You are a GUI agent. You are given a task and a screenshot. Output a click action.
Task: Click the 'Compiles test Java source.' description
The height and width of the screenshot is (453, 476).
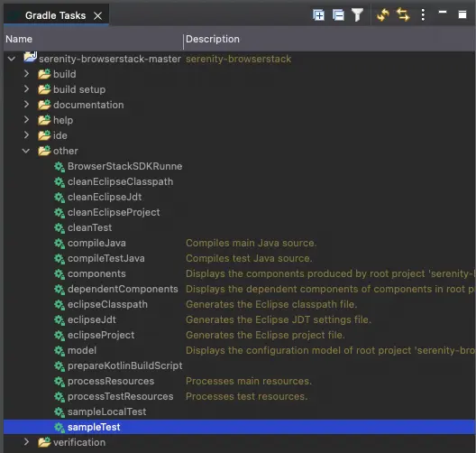point(249,258)
